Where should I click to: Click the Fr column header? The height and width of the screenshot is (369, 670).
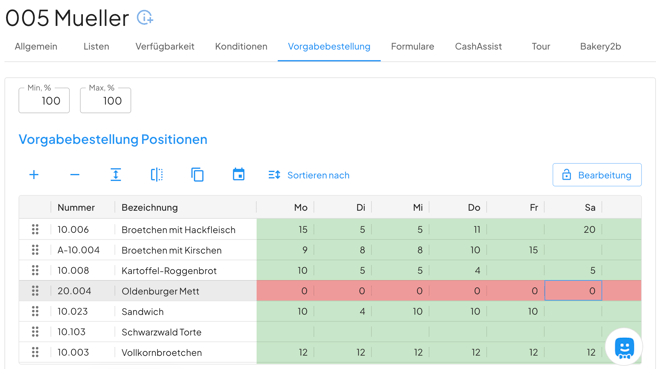(x=534, y=208)
